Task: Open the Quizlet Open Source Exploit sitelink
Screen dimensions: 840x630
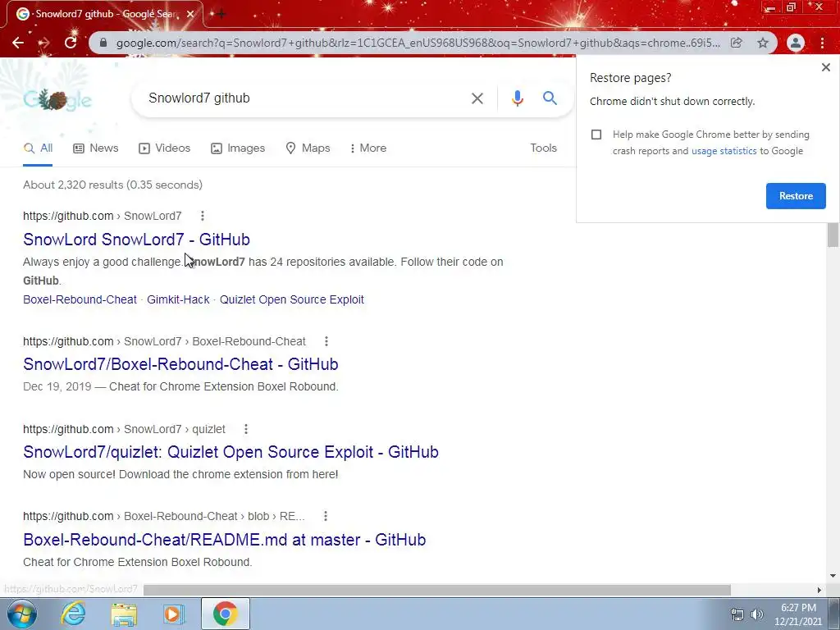Action: click(x=291, y=300)
